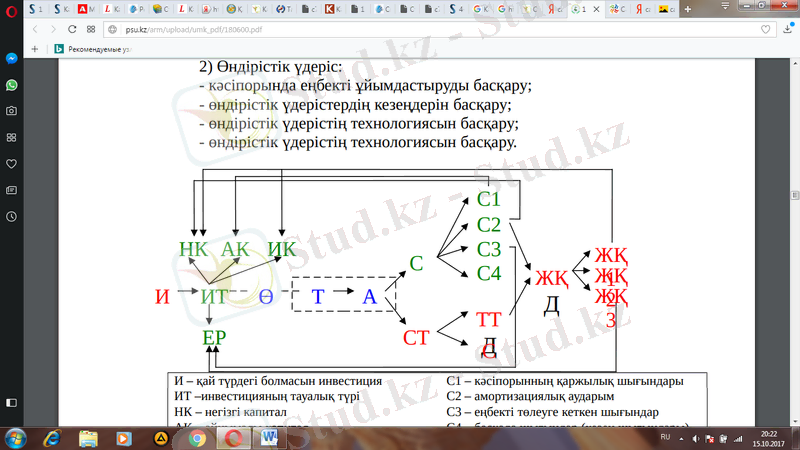
Task: Open Personal News icon in the sidebar
Action: 11,189
